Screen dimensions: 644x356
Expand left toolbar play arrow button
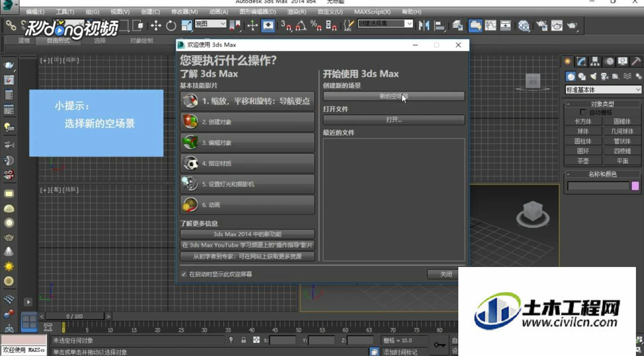pos(28,302)
